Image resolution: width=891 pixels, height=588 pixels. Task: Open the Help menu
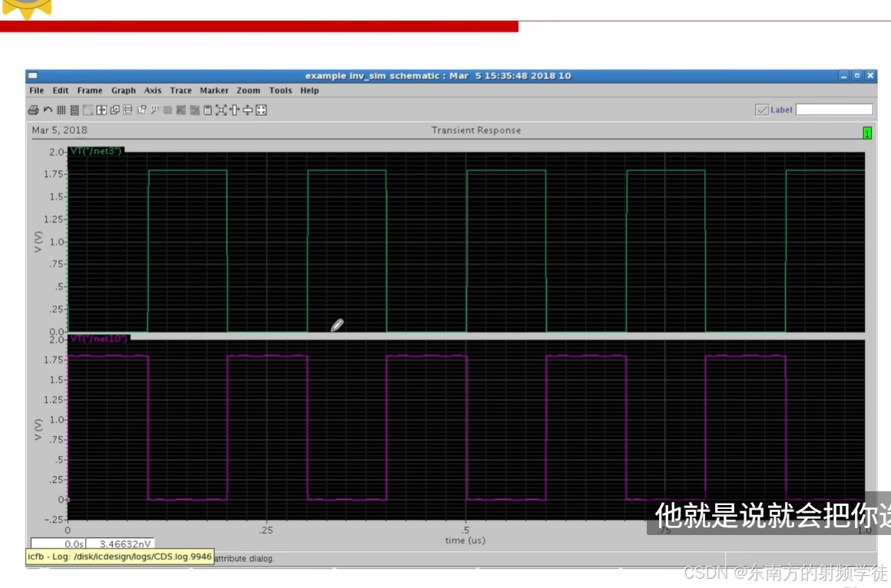(309, 91)
